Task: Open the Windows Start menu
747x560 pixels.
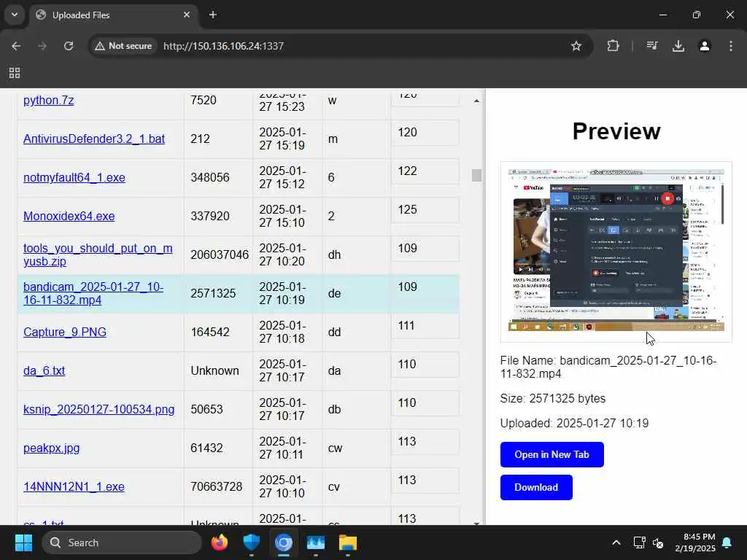Action: (x=23, y=542)
